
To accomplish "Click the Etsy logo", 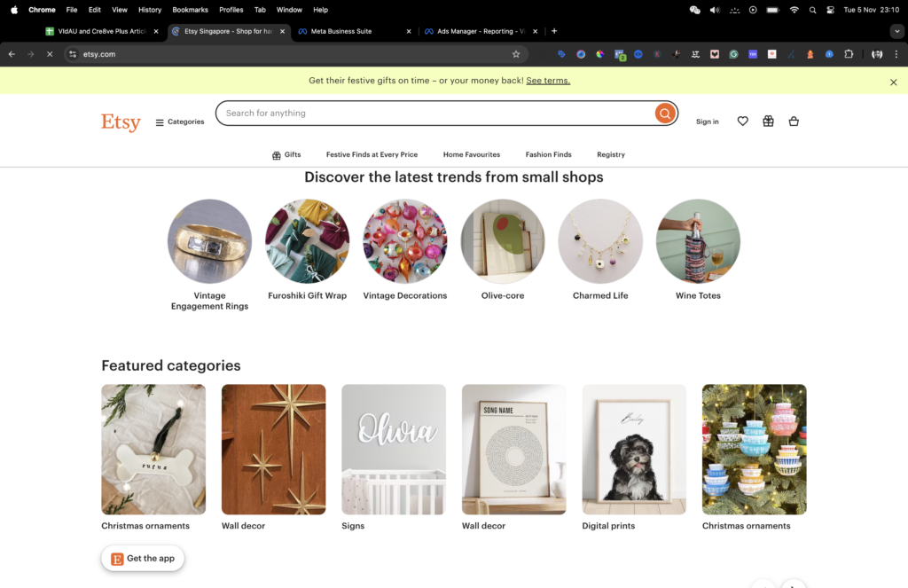I will pos(121,122).
